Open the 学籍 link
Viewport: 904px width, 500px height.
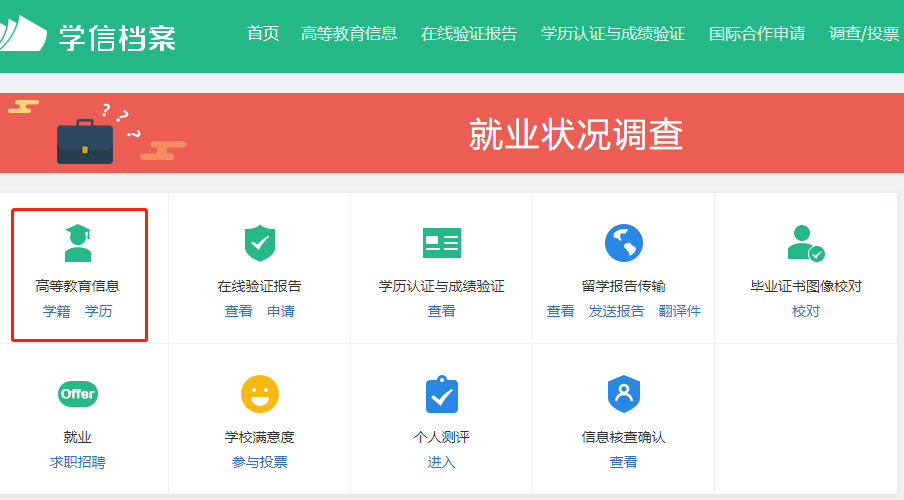(57, 311)
